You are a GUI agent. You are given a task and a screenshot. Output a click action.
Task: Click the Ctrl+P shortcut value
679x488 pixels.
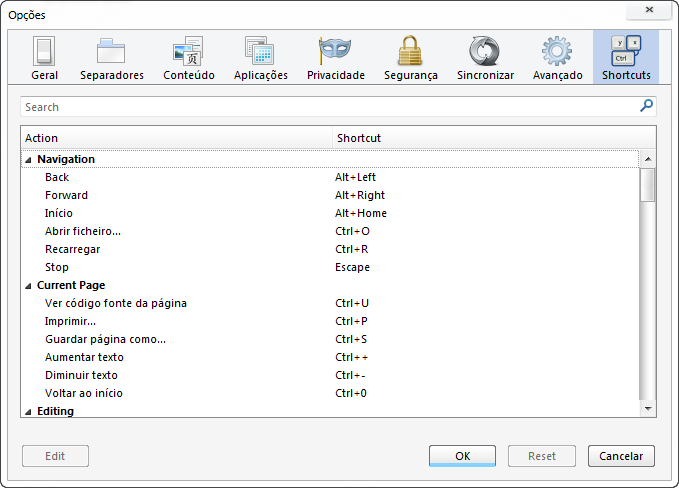(x=351, y=321)
